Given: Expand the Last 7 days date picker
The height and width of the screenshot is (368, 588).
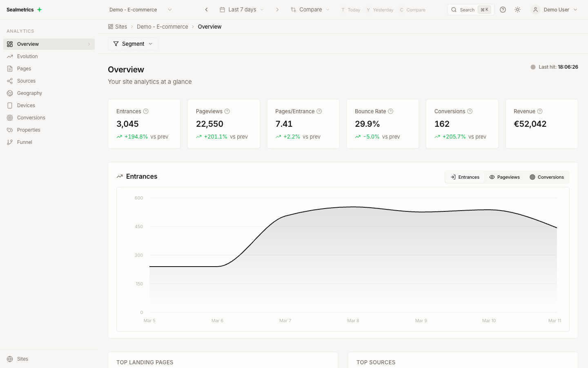Looking at the screenshot, I should (x=241, y=9).
